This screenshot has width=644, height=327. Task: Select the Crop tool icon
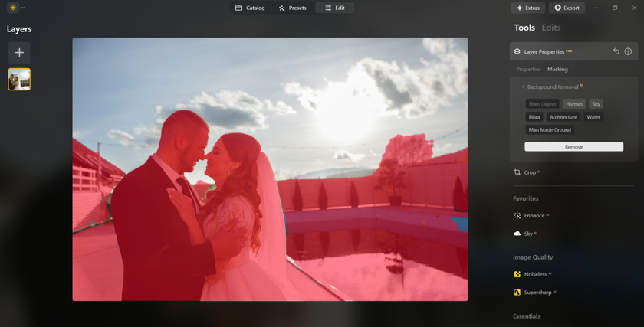coord(517,172)
